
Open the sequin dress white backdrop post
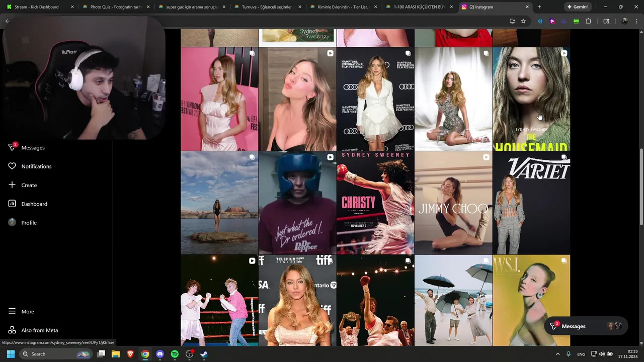[453, 99]
